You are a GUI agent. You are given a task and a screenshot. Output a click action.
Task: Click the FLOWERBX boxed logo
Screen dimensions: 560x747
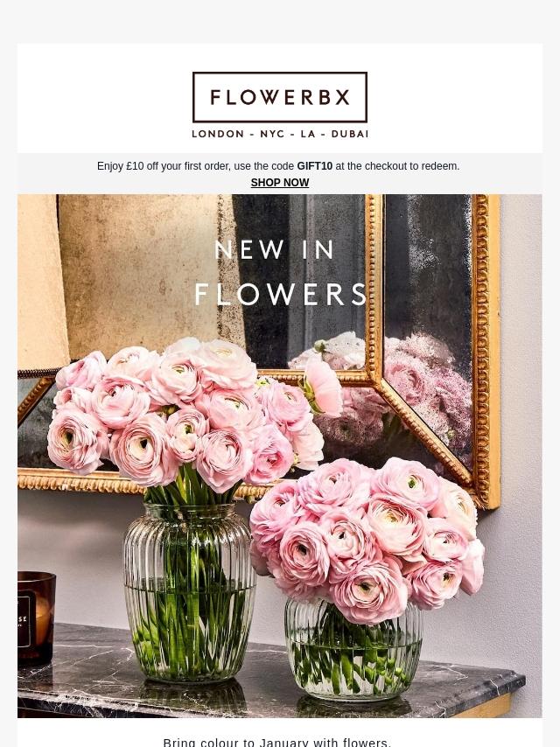coord(280,97)
